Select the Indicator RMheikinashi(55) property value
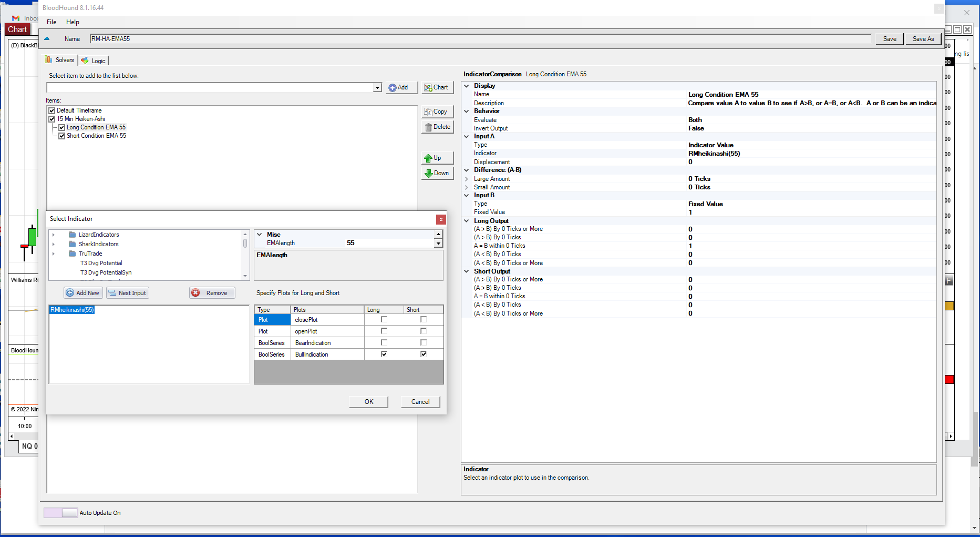Viewport: 980px width, 537px height. pyautogui.click(x=714, y=154)
